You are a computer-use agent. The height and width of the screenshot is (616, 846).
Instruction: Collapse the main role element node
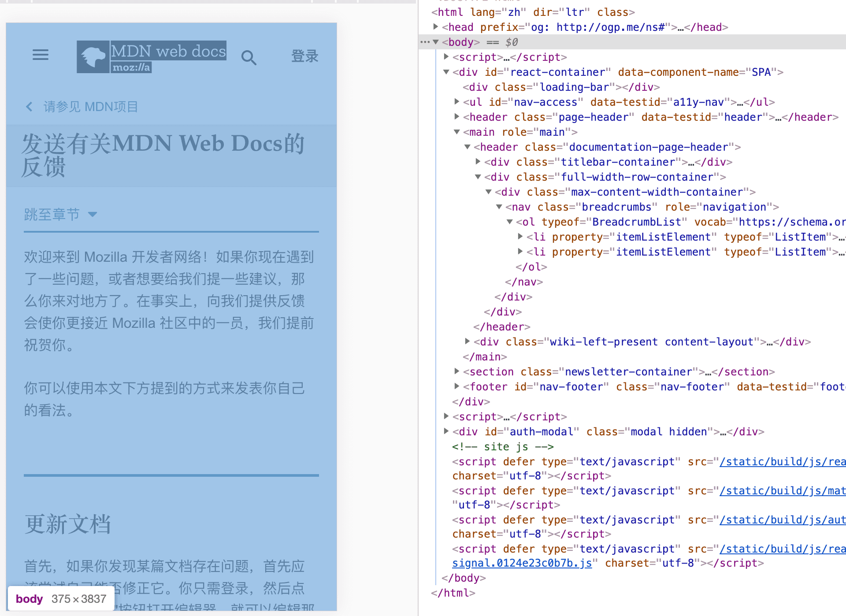point(457,132)
